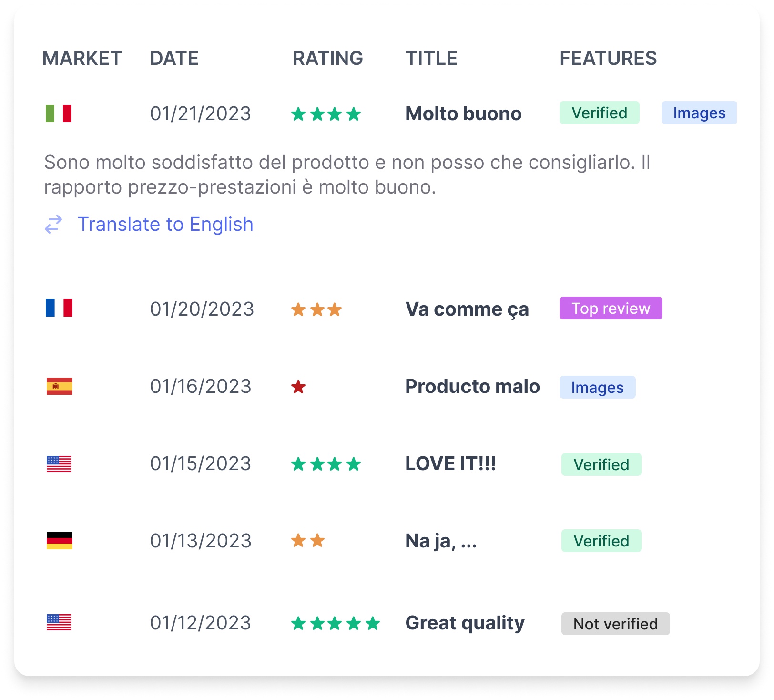Click the MARKET column header
This screenshot has width=774, height=700.
[82, 58]
